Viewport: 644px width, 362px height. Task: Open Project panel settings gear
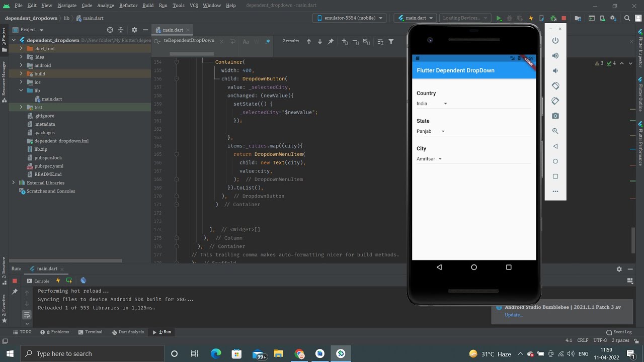point(134,30)
